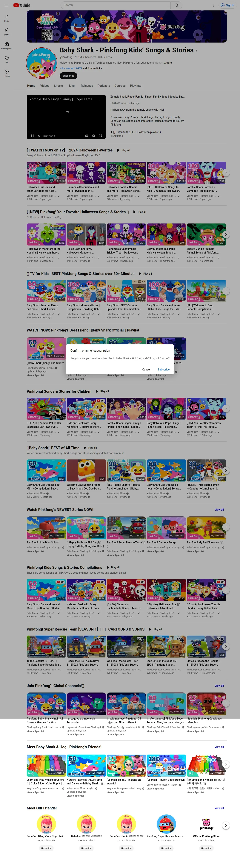Switch to the Playlists tab
Image resolution: width=240 pixels, height=868 pixels.
coord(136,86)
